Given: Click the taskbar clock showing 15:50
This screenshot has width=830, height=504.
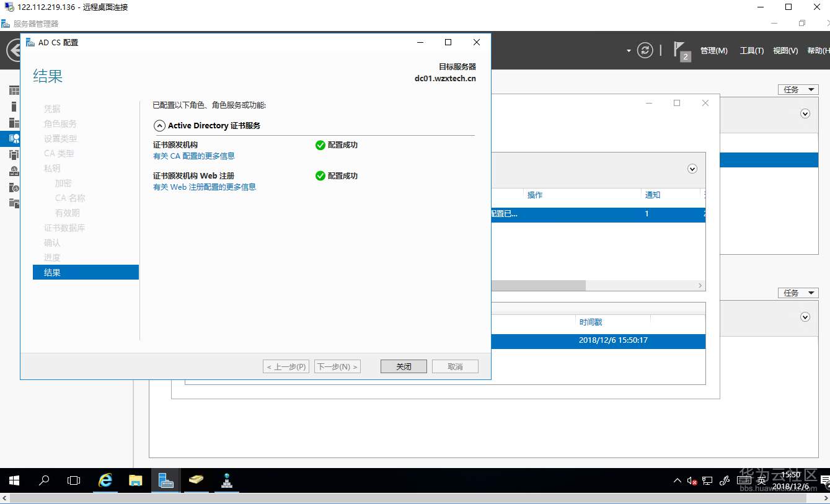Looking at the screenshot, I should tap(790, 480).
